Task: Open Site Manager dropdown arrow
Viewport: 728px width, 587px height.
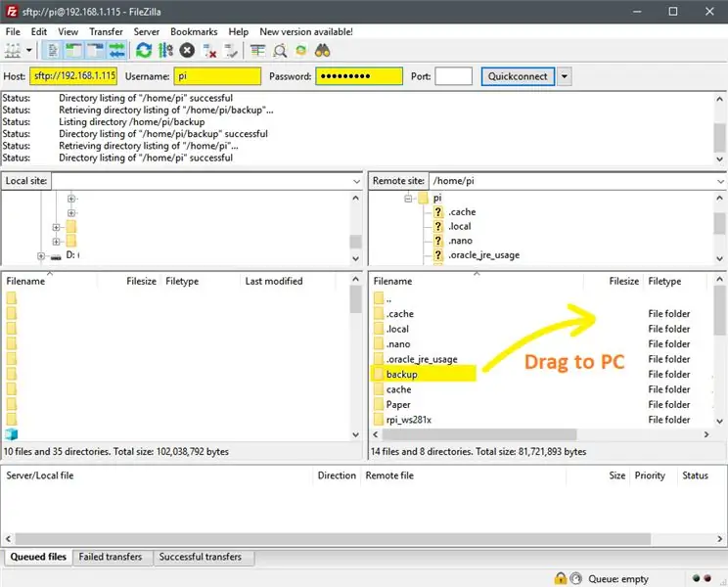Action: (28, 50)
